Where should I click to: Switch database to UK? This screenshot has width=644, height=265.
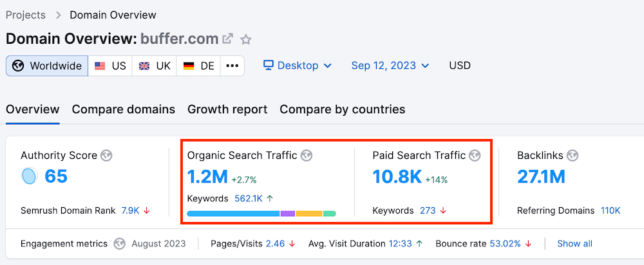pyautogui.click(x=155, y=66)
